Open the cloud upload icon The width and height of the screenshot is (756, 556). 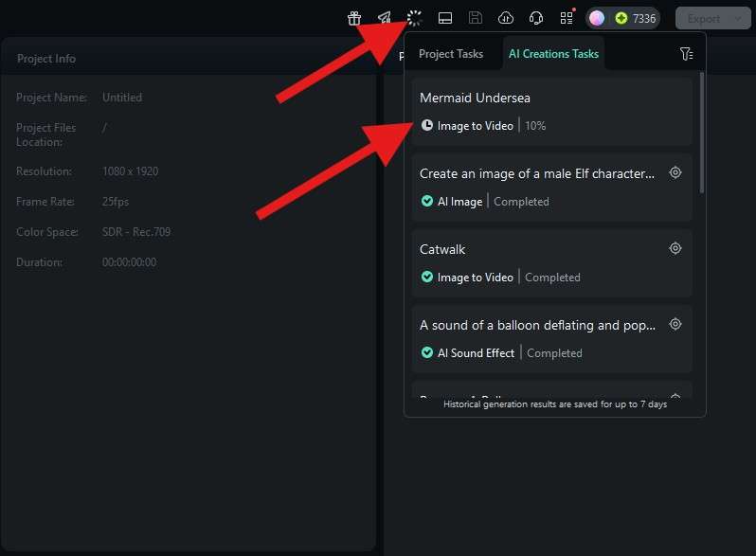click(506, 18)
